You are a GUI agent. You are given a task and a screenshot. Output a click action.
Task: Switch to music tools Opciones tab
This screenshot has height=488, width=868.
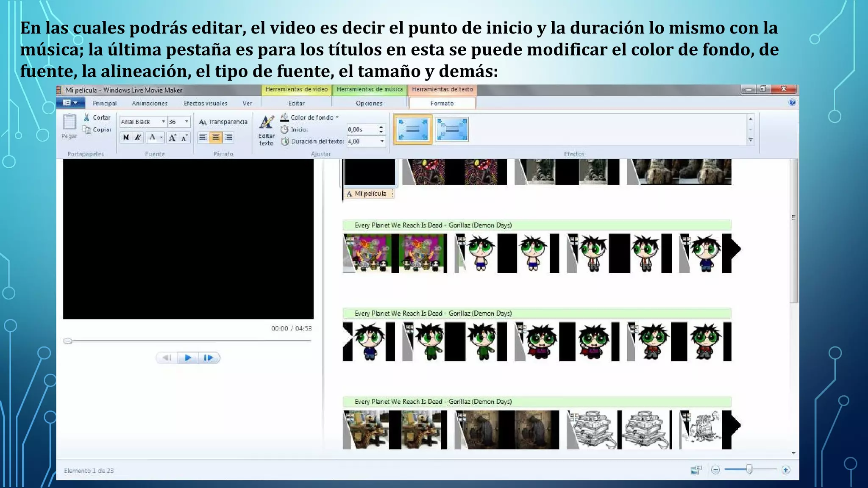[x=369, y=103]
